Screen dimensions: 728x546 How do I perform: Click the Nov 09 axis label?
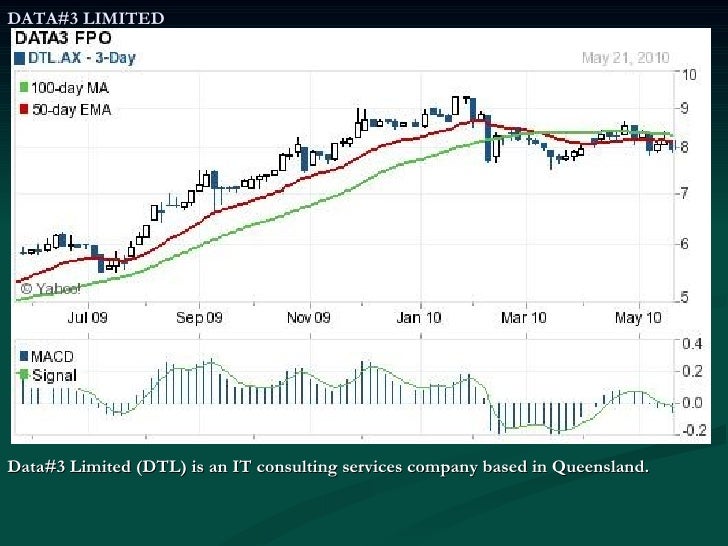(x=308, y=318)
